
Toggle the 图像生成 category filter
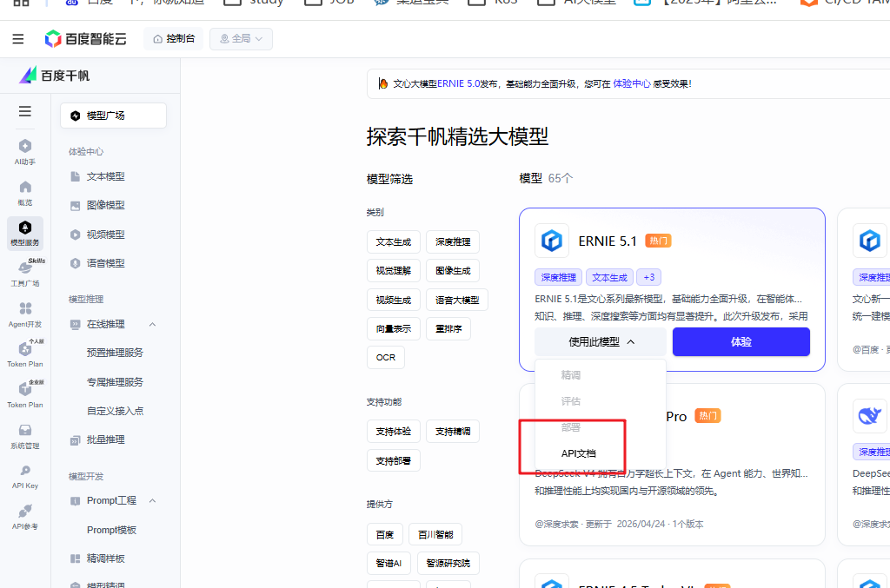click(x=453, y=270)
